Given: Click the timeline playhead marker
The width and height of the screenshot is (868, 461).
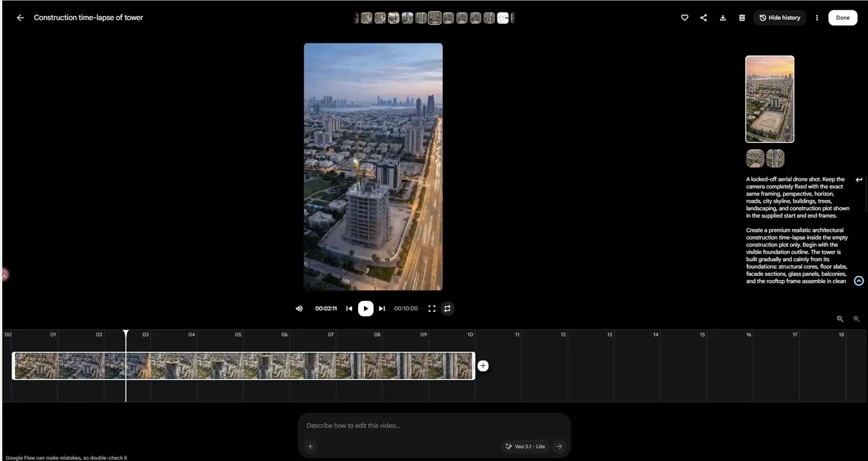Looking at the screenshot, I should click(x=126, y=333).
